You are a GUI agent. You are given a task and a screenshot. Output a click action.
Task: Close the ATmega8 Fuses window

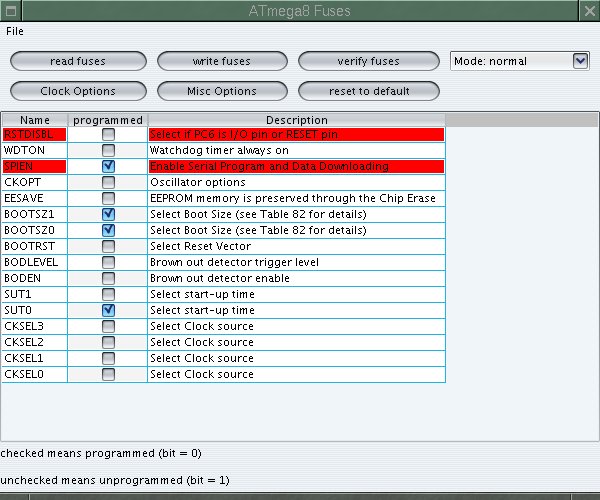[x=590, y=11]
